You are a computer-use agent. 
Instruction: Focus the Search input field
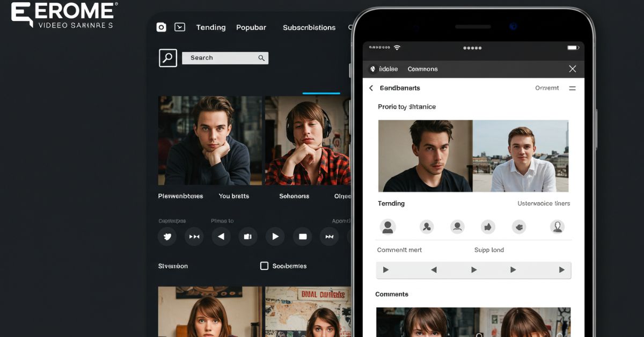point(225,58)
